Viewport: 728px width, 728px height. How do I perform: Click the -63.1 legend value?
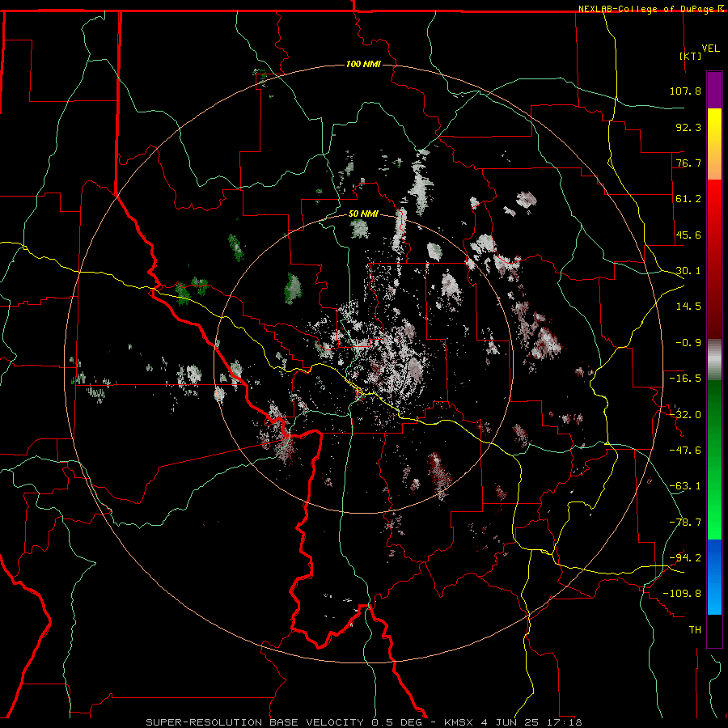pyautogui.click(x=685, y=486)
